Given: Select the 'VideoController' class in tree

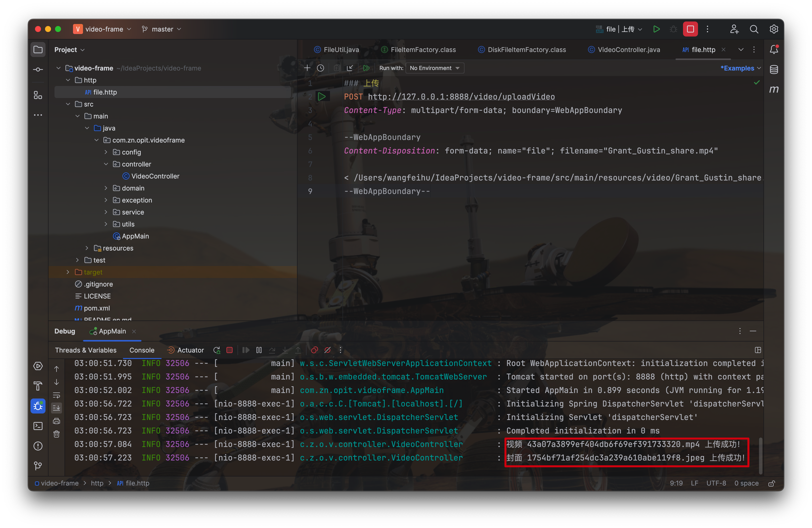Looking at the screenshot, I should pyautogui.click(x=156, y=176).
